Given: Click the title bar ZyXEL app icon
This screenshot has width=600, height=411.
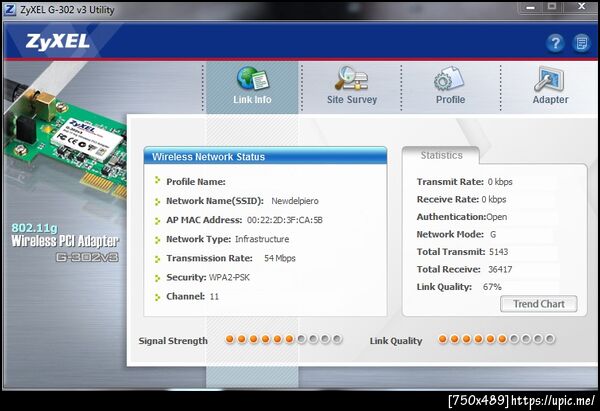Looking at the screenshot, I should click(9, 9).
